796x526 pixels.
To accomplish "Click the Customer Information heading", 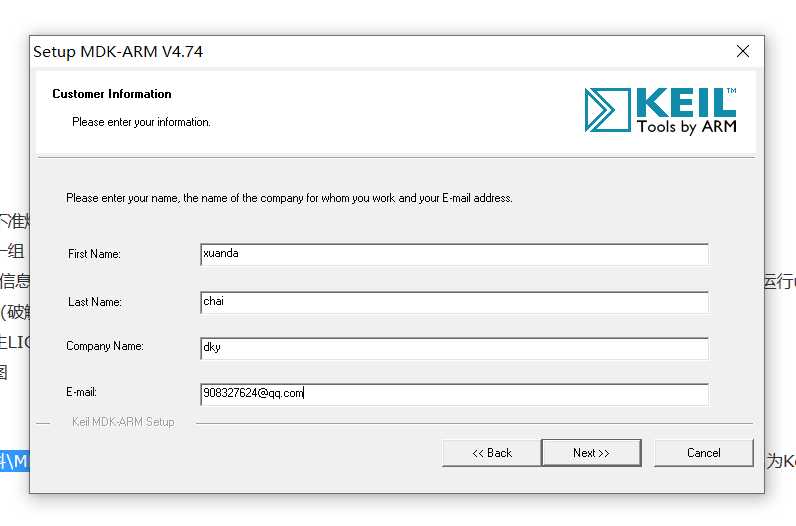I will 112,94.
